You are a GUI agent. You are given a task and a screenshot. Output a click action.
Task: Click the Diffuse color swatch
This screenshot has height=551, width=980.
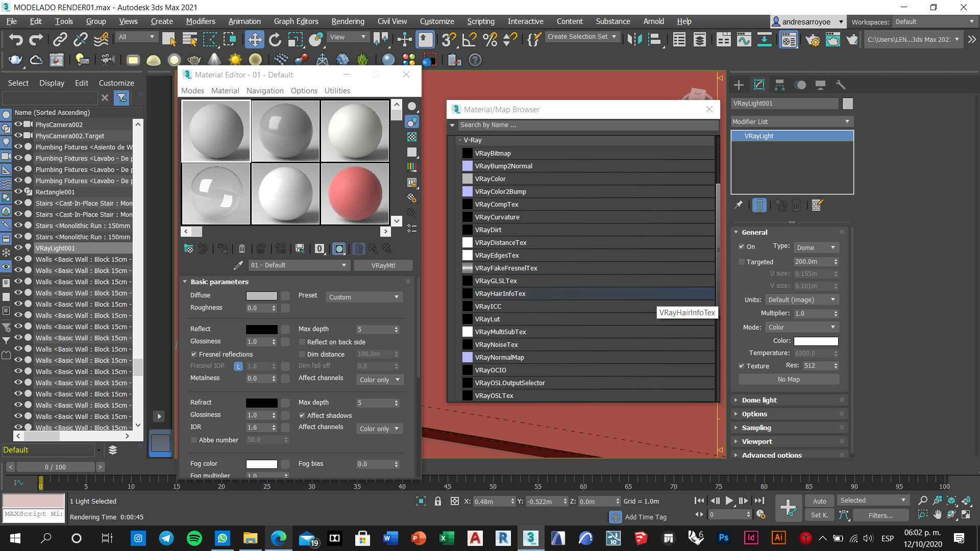tap(262, 296)
